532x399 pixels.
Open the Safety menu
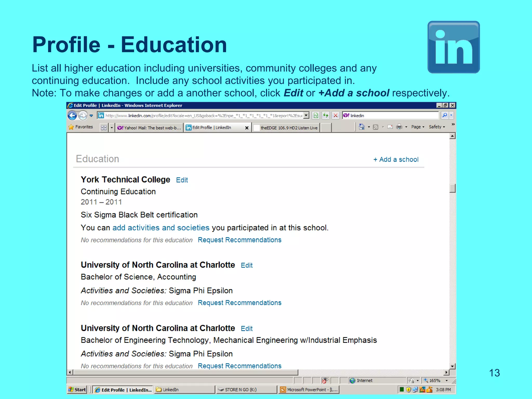pos(437,127)
